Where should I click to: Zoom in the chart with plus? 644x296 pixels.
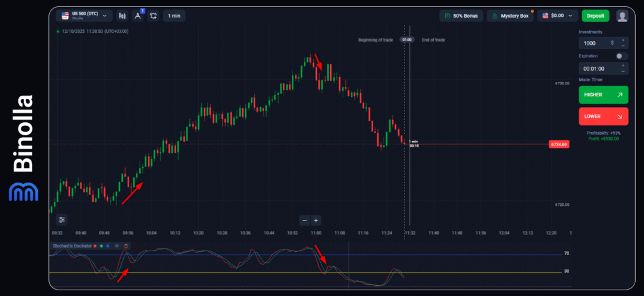click(316, 220)
